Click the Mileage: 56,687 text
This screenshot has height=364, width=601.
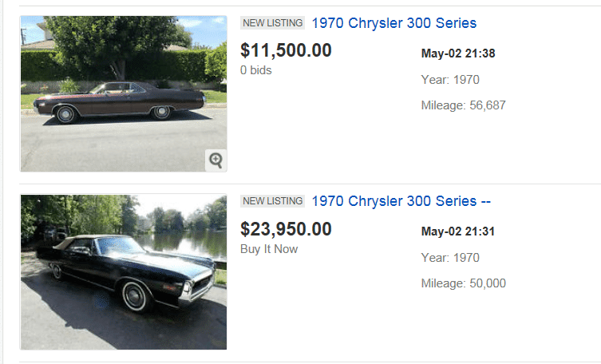coord(463,105)
